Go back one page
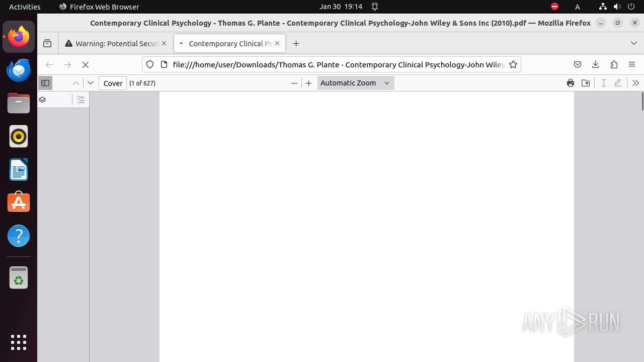Screen dimensions: 644x362 [49, 65]
